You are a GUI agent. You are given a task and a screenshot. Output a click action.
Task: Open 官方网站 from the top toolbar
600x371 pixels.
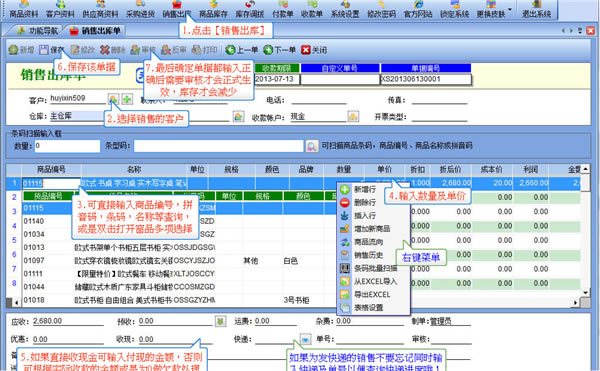pos(418,9)
